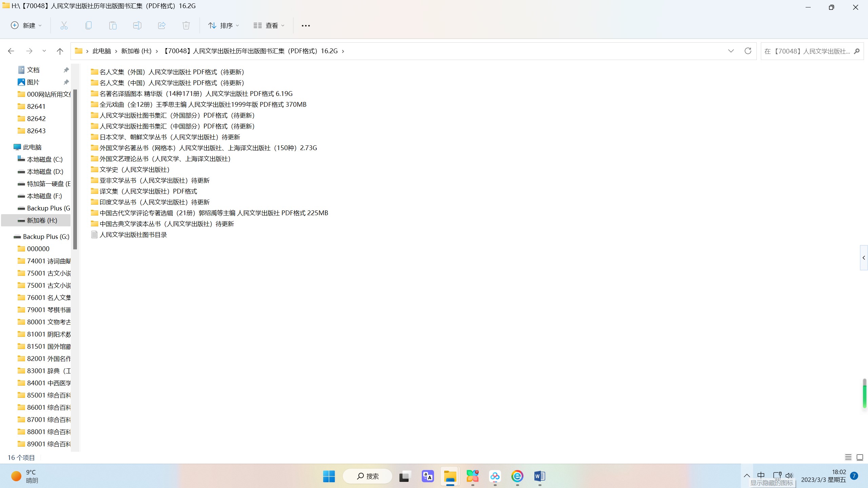Go forward with the right arrow
The width and height of the screenshot is (868, 488).
29,51
